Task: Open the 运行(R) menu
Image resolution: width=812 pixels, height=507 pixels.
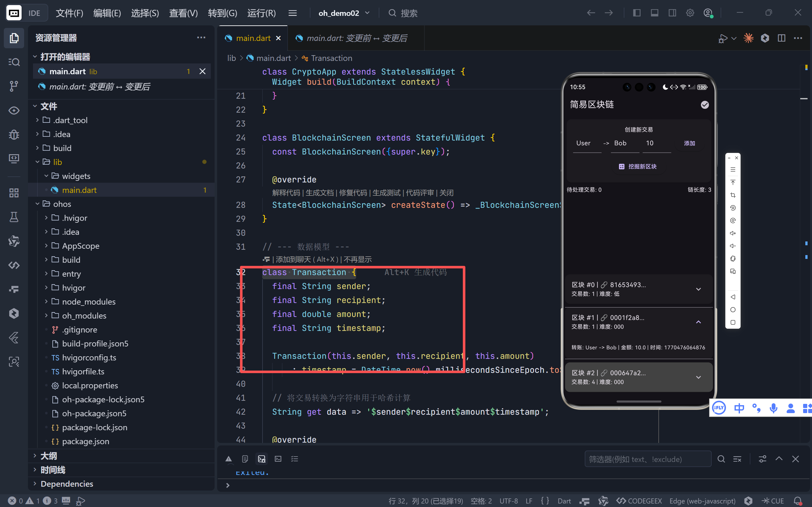Action: click(261, 13)
